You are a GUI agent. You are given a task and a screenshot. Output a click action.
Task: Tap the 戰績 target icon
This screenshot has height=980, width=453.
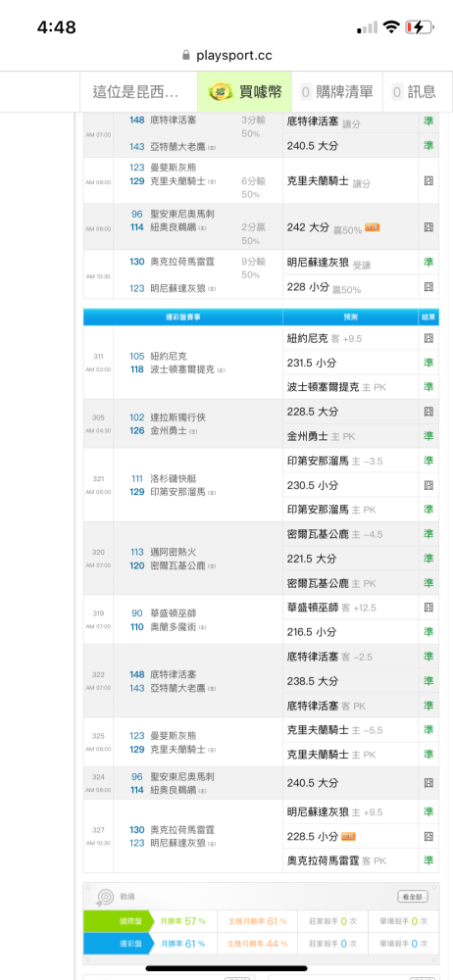[x=103, y=898]
